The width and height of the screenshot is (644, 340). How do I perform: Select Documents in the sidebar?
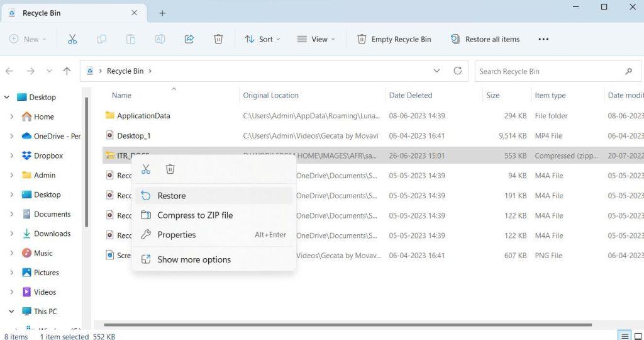[x=52, y=214]
